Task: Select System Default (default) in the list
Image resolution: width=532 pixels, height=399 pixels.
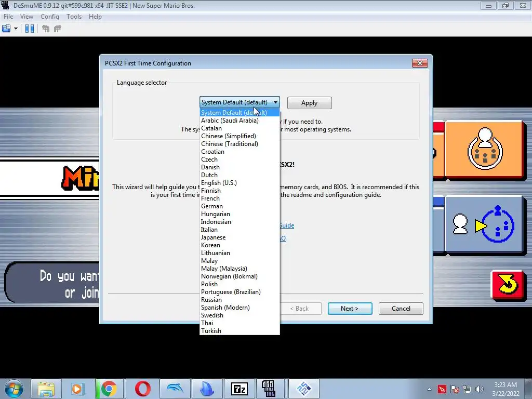Action: 240,113
